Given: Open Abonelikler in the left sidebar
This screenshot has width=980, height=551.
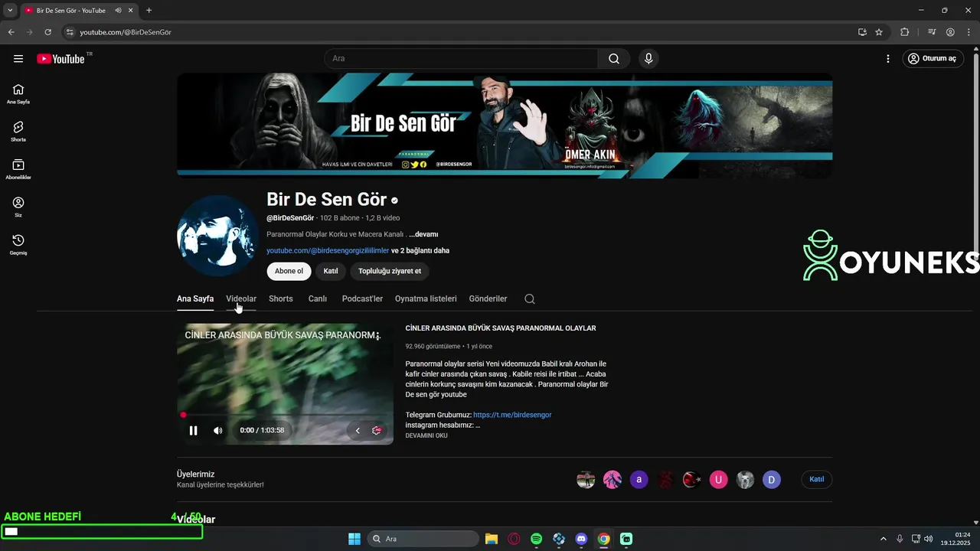Looking at the screenshot, I should [18, 169].
